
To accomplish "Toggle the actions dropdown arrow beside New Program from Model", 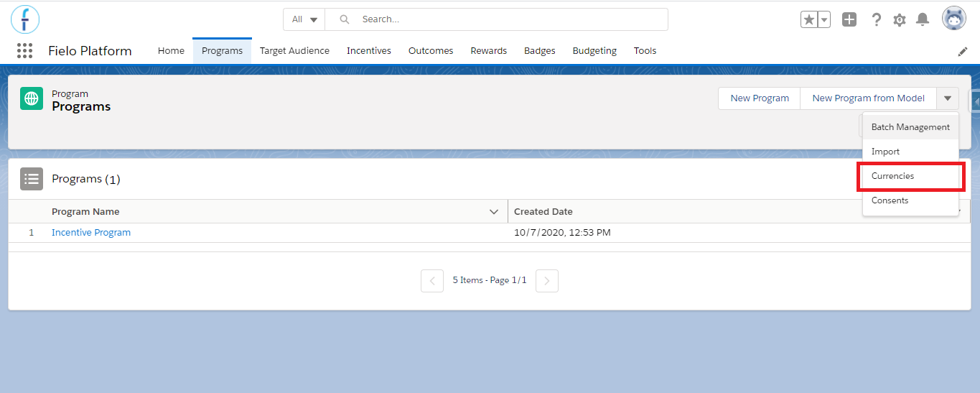I will [948, 98].
